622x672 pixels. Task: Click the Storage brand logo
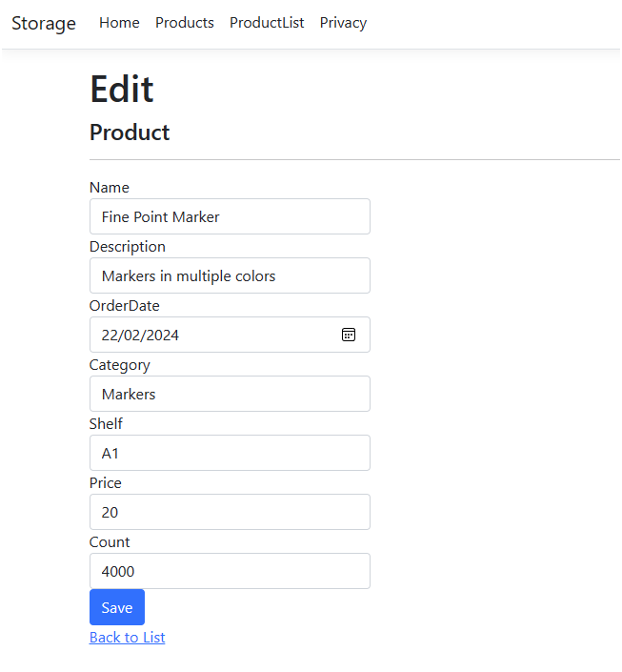(44, 23)
